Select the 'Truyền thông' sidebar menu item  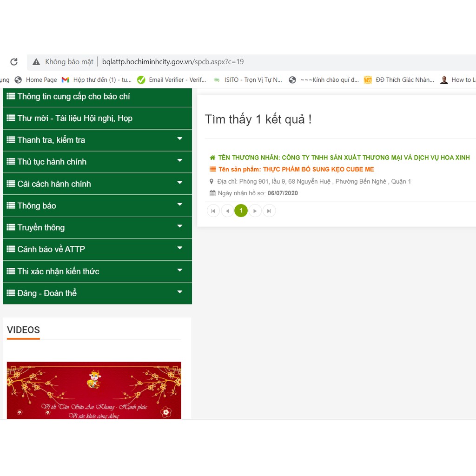[x=41, y=228]
